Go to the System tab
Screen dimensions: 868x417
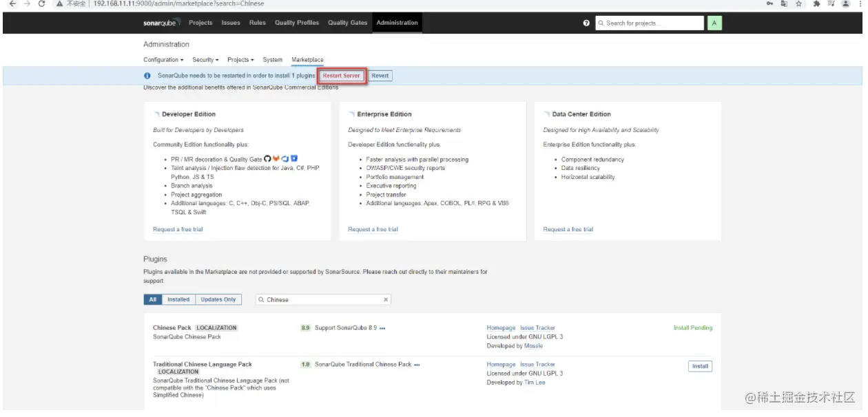click(273, 60)
